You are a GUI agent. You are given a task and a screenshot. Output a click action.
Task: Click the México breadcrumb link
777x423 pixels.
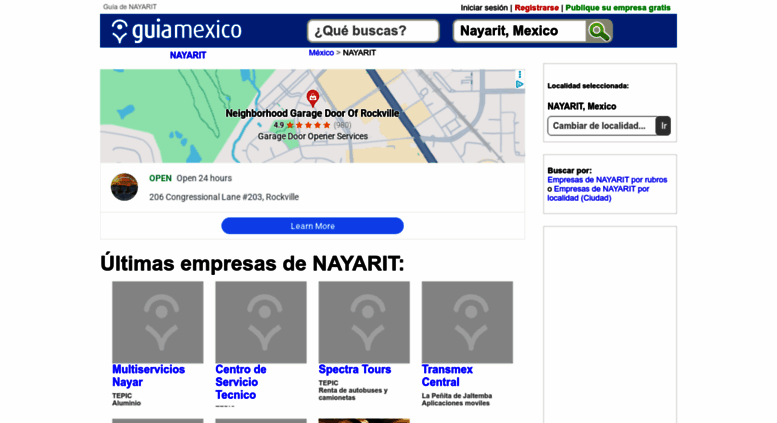321,53
